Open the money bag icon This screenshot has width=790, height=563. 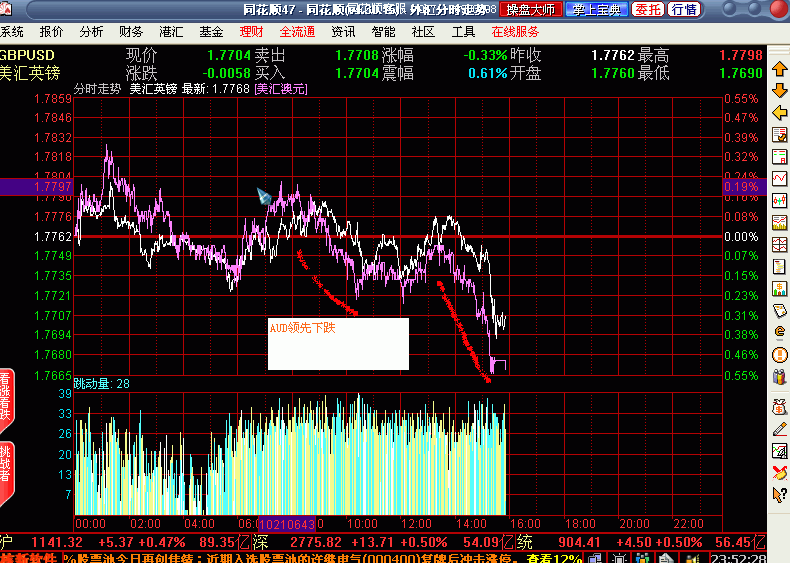click(779, 406)
